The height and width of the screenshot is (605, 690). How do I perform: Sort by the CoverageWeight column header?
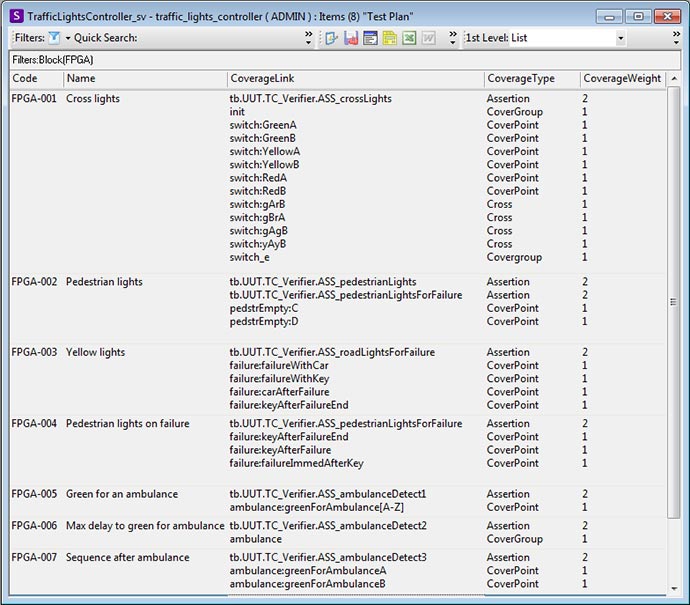tap(622, 78)
